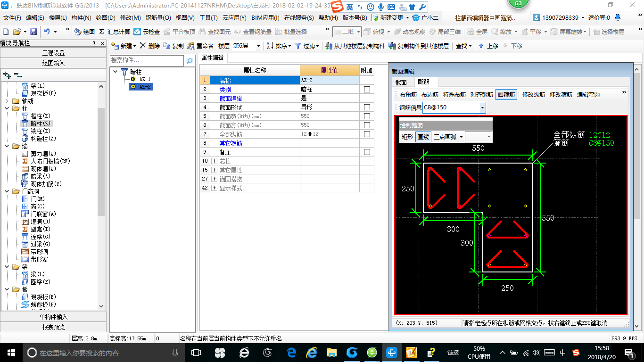Open 复制构件到其他楼层

pos(419,46)
